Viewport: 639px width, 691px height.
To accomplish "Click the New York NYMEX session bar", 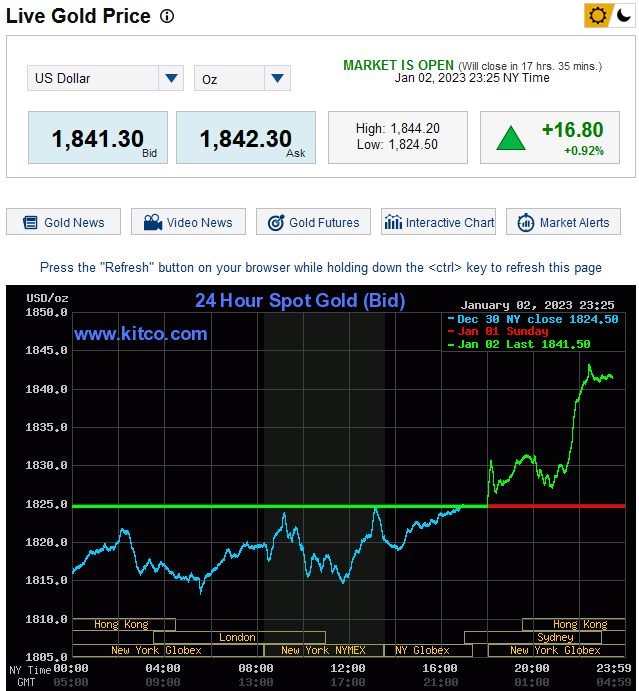I will pos(323,650).
